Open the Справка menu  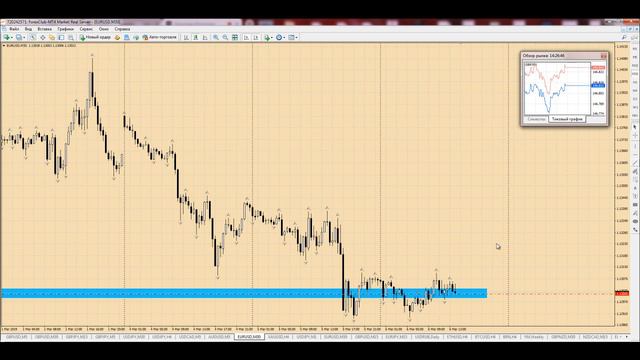coord(122,29)
